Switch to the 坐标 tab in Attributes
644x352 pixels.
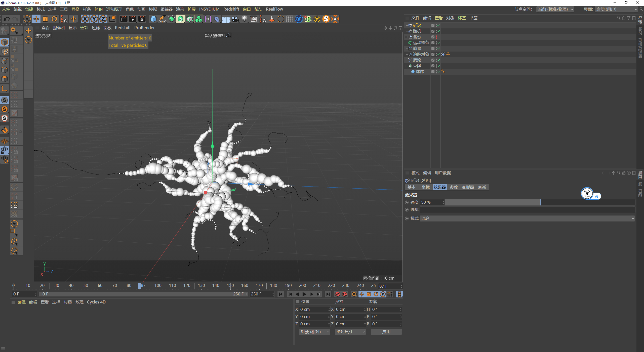[x=425, y=187]
